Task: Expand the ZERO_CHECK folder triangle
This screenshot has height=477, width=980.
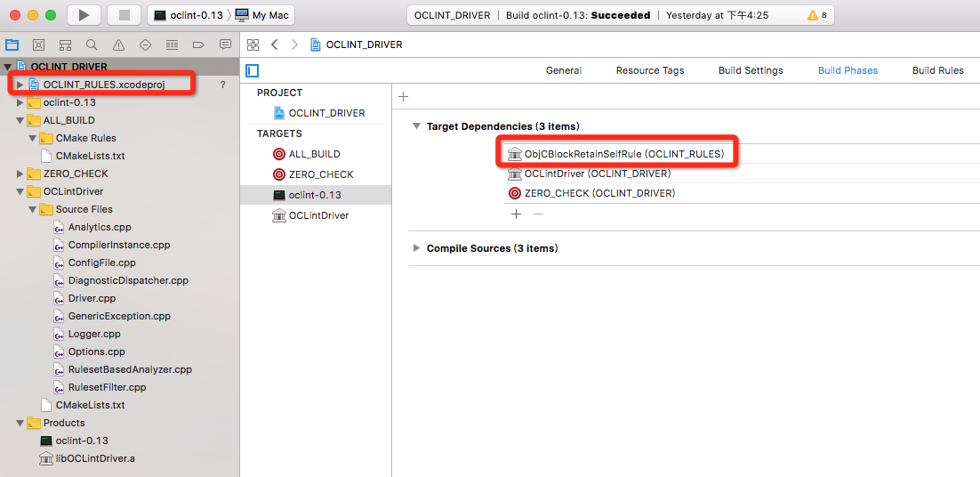Action: (x=20, y=174)
